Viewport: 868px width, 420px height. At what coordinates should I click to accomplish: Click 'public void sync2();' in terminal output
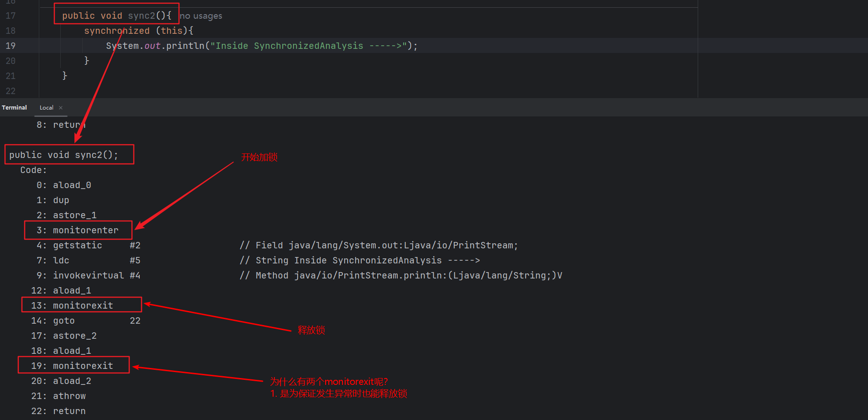point(63,155)
